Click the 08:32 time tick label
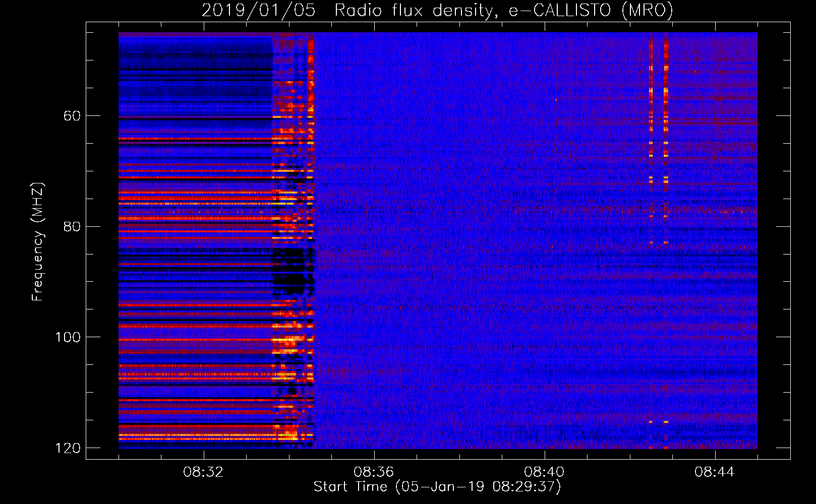The width and height of the screenshot is (816, 504). [x=203, y=472]
